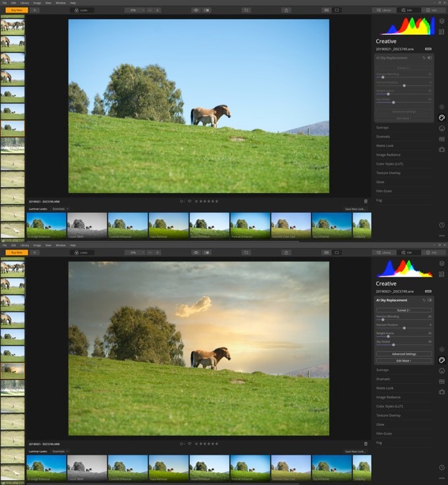
Task: Switch to Library tab in top window
Action: coord(383,10)
